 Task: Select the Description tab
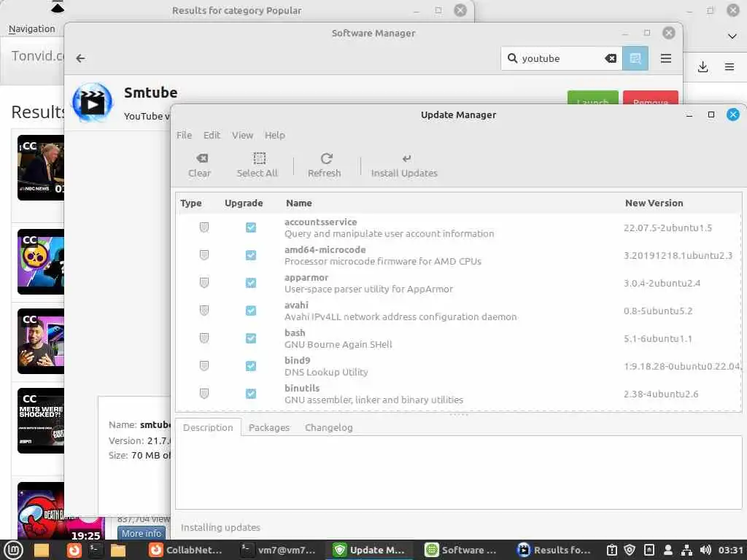tap(208, 427)
